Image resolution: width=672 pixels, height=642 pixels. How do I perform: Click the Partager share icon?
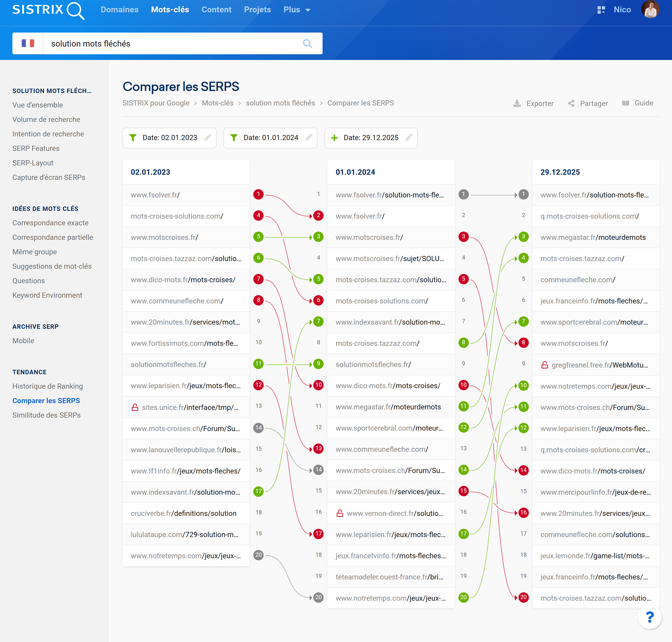[571, 103]
